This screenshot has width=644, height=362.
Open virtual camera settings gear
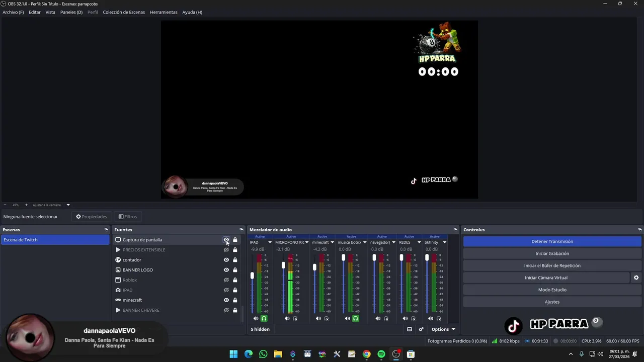(x=636, y=278)
